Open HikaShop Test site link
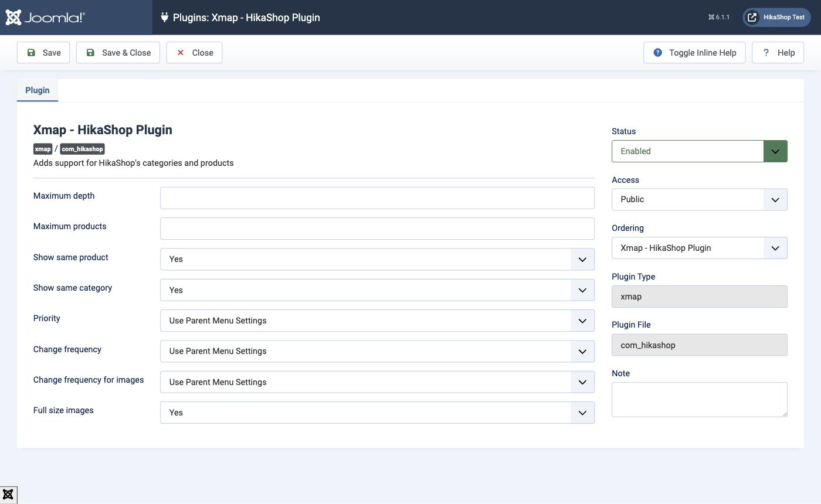The height and width of the screenshot is (504, 821). pyautogui.click(x=777, y=18)
